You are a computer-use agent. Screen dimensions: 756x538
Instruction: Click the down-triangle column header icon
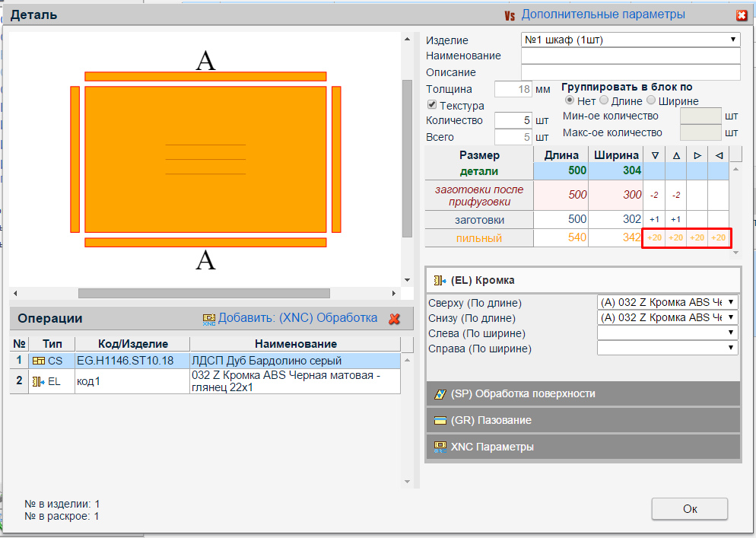tap(655, 155)
